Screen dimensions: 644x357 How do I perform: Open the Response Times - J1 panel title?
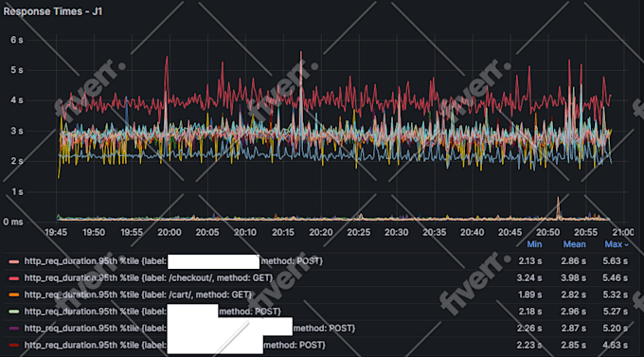tap(53, 11)
